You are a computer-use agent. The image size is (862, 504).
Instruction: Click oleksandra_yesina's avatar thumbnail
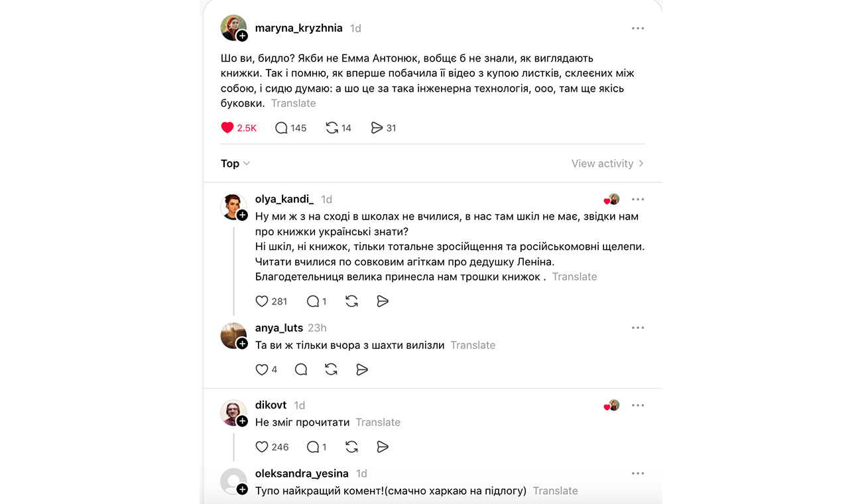pos(233,481)
